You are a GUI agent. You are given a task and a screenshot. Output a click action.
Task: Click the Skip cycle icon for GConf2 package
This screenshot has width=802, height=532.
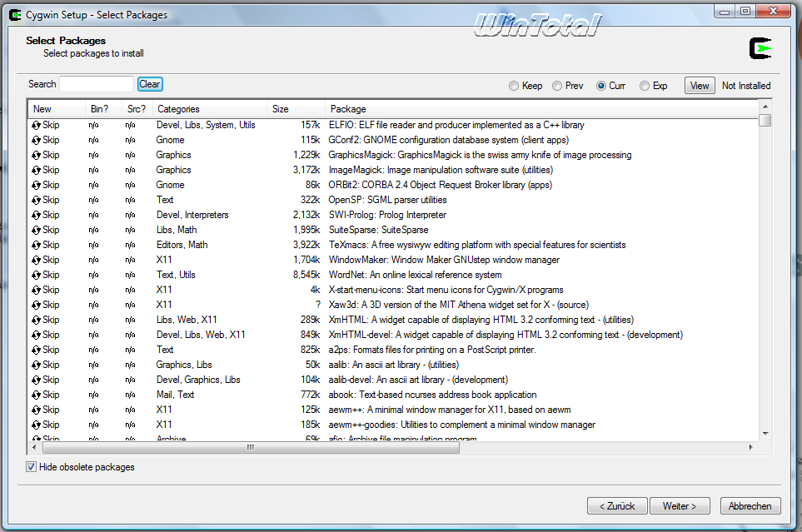pos(37,140)
